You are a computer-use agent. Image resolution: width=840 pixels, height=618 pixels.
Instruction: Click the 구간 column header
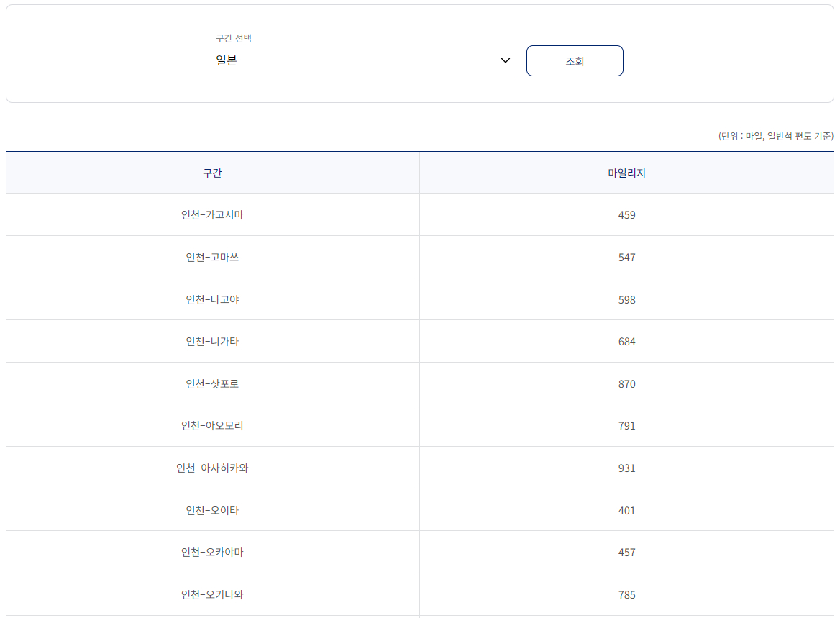[x=212, y=172]
